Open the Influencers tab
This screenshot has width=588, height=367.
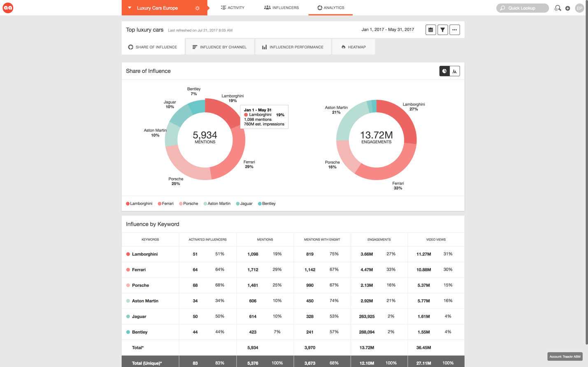click(281, 8)
